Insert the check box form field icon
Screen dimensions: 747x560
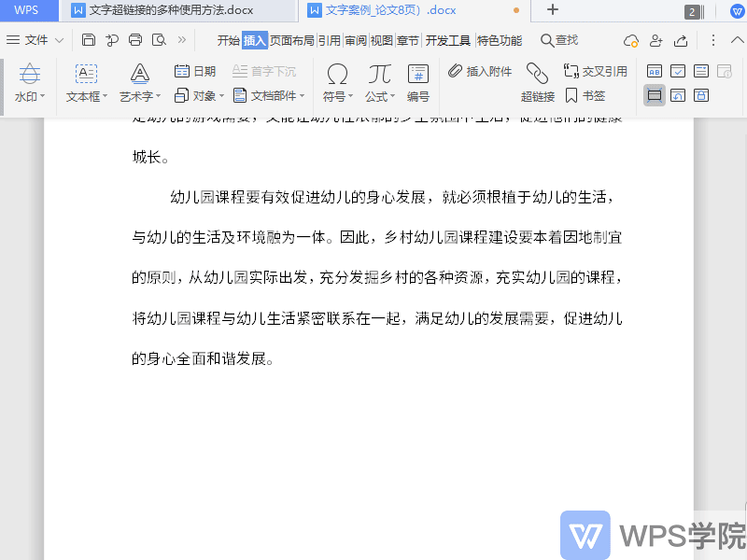click(678, 72)
